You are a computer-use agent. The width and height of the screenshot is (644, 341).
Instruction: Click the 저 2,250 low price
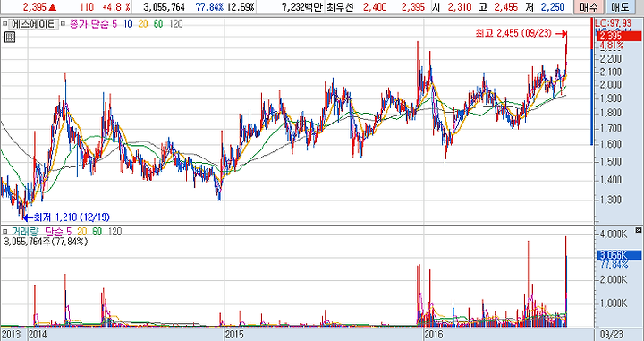click(544, 7)
